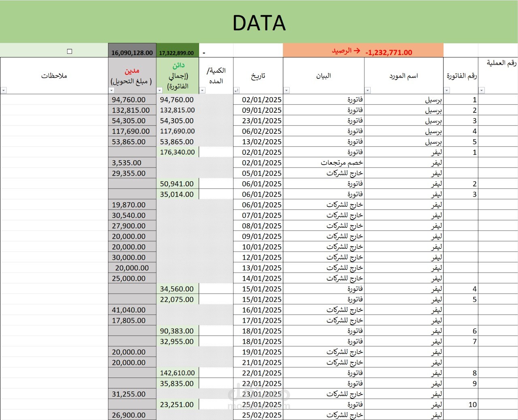Open filter dropdown for رقم الفاتورة column
The height and width of the screenshot is (420, 518).
point(447,90)
